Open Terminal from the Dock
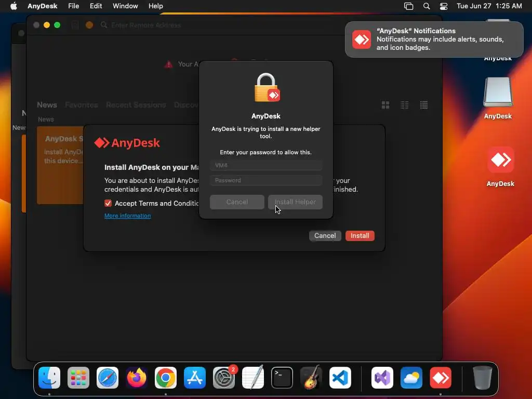 (282, 378)
